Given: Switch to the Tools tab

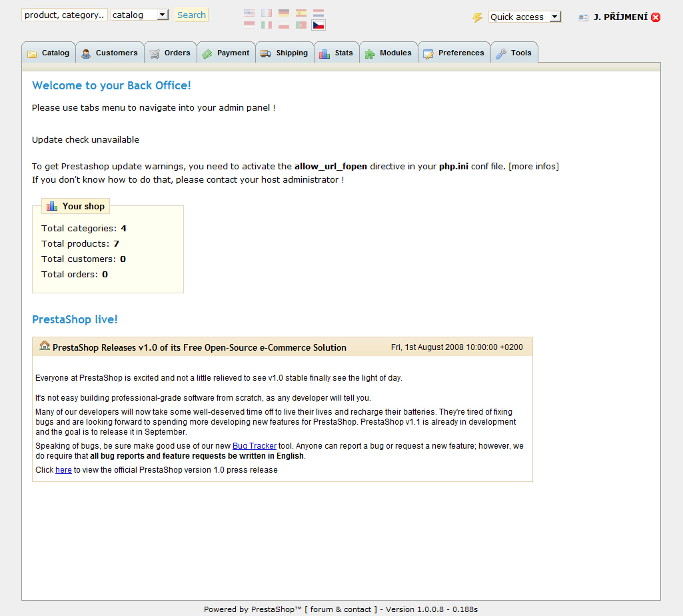Looking at the screenshot, I should (514, 53).
